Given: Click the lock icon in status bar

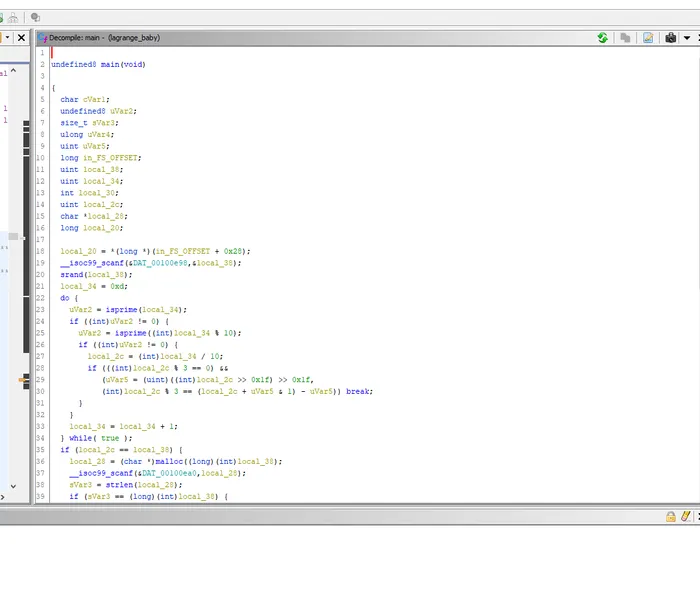Looking at the screenshot, I should pos(671,516).
